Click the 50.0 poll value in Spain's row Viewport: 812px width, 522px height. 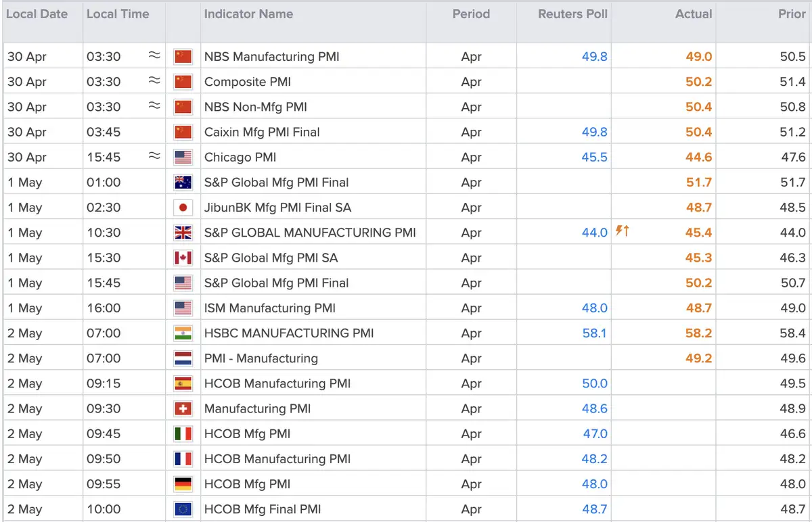click(x=595, y=383)
